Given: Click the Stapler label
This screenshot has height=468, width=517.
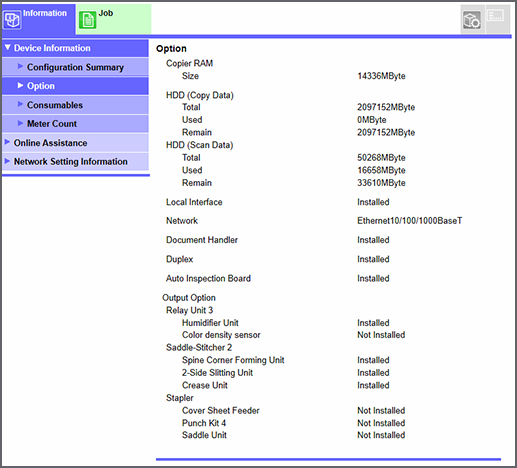Looking at the screenshot, I should (179, 398).
